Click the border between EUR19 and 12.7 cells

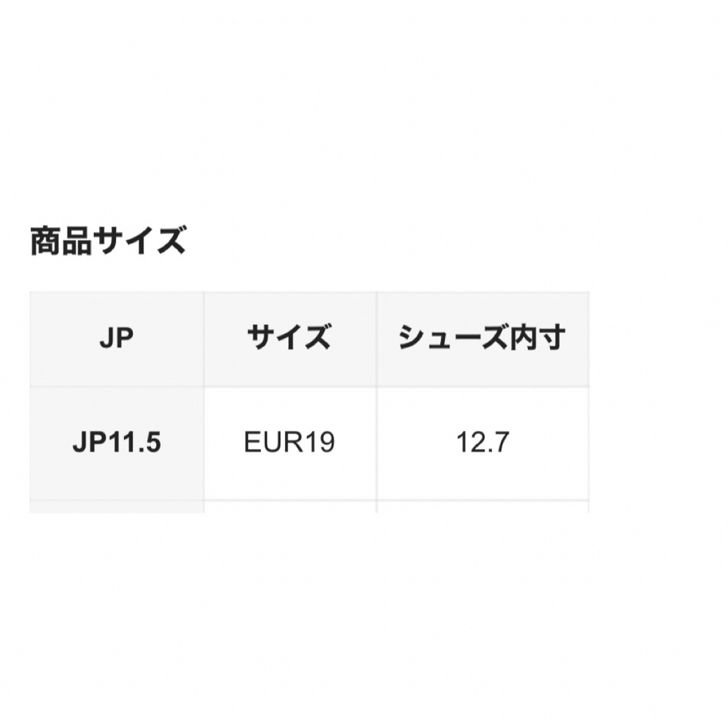pyautogui.click(x=377, y=443)
